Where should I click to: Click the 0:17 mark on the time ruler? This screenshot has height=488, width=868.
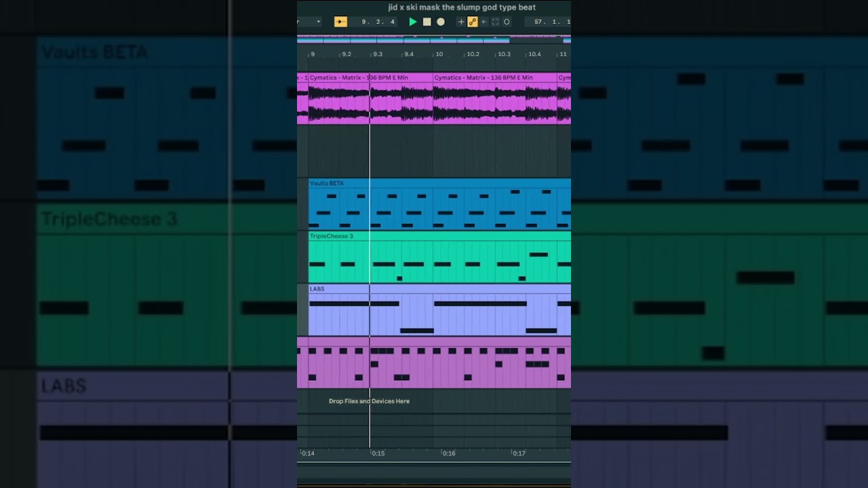[518, 453]
